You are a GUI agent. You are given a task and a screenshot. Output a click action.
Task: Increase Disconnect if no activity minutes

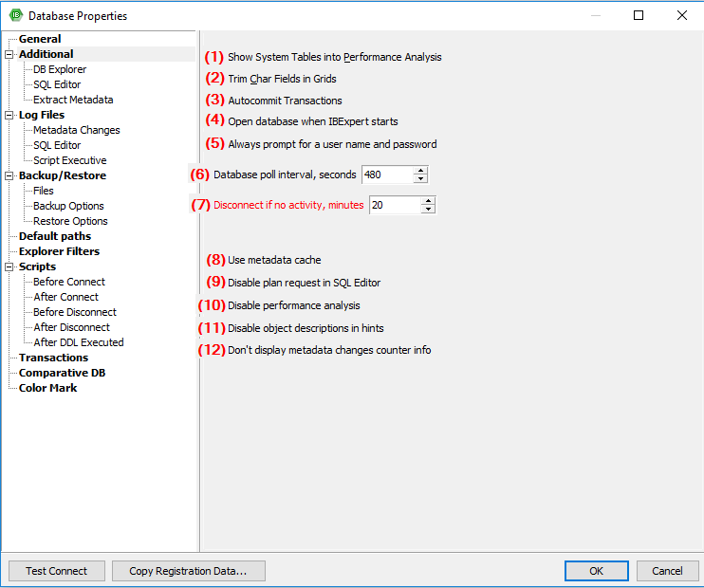[428, 201]
